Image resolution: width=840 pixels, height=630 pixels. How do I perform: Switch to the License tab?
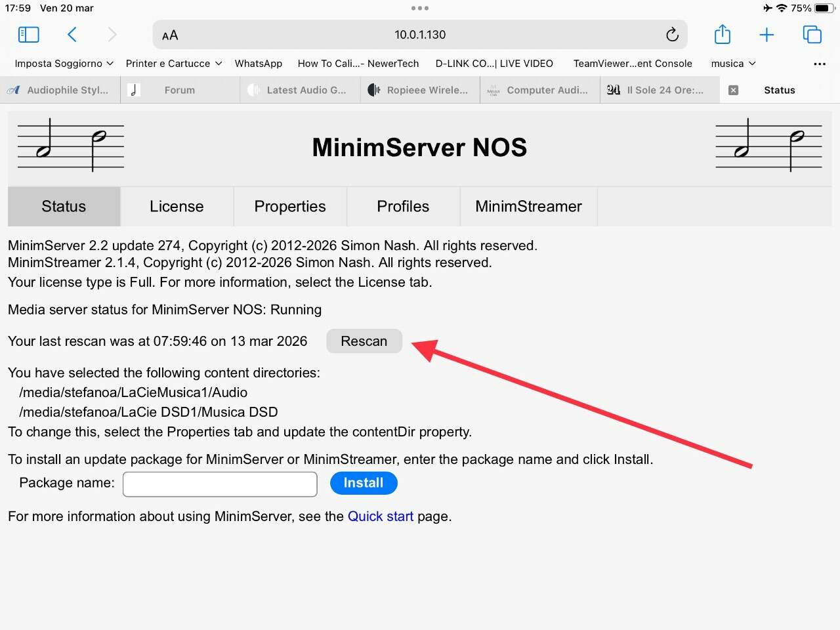pos(177,207)
